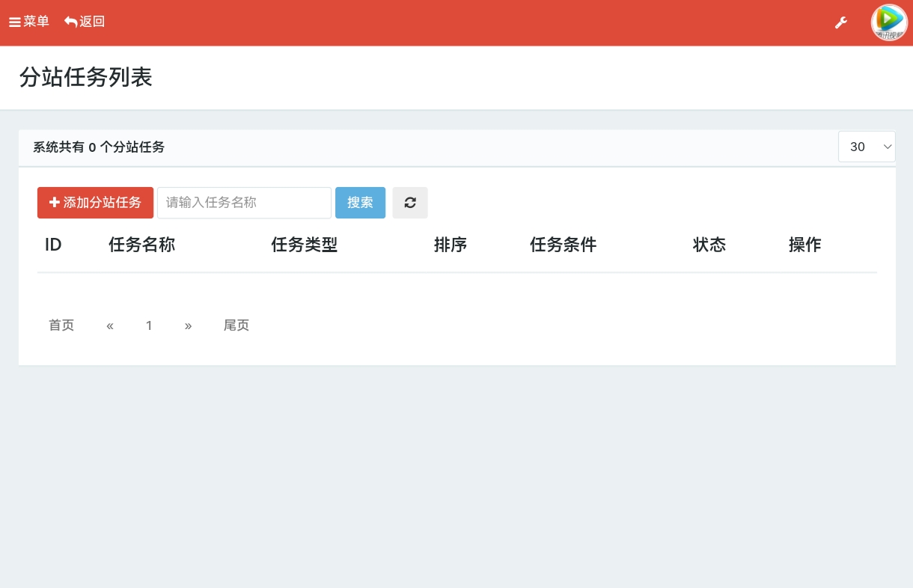Go to 首页 first page

61,325
